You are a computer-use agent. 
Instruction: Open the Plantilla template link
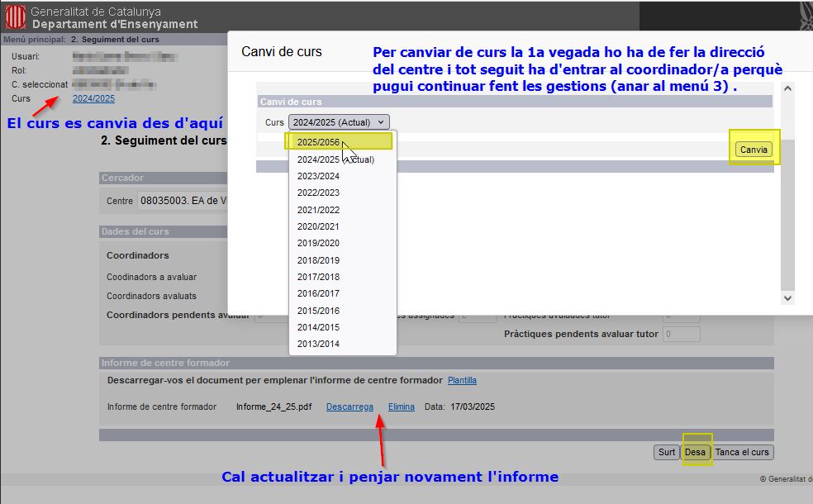[x=462, y=380]
